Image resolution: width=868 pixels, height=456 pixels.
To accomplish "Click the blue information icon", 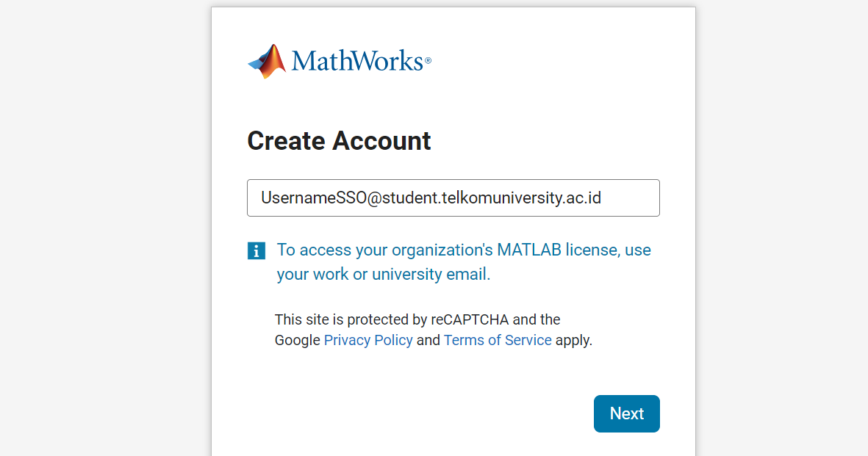I will point(257,250).
